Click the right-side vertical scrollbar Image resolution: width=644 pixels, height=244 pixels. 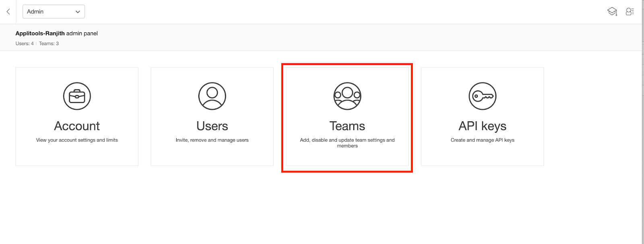(642, 121)
